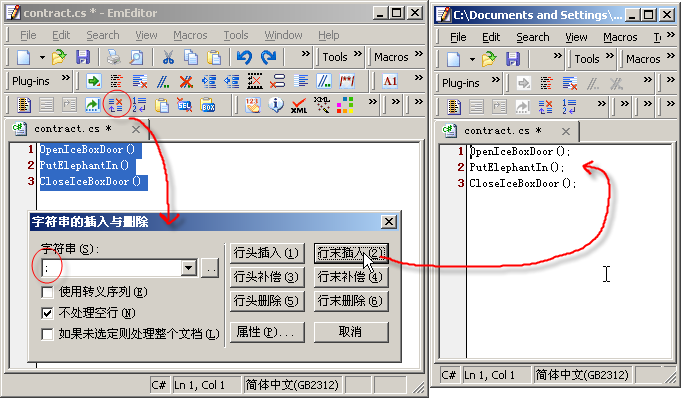Click the 行末删除(6) button

click(x=351, y=301)
